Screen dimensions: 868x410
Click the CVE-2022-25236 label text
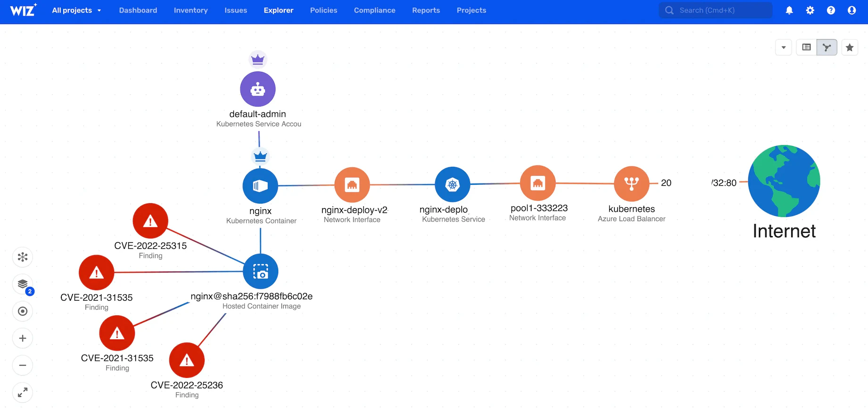[187, 385]
